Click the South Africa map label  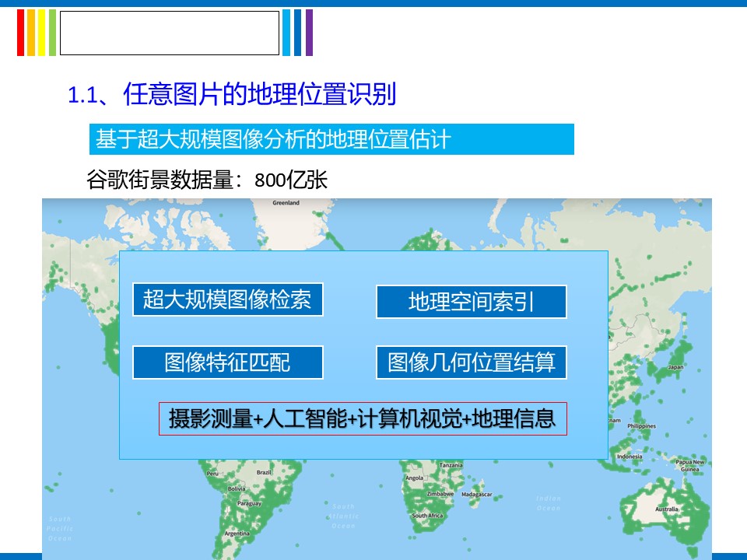tap(427, 516)
